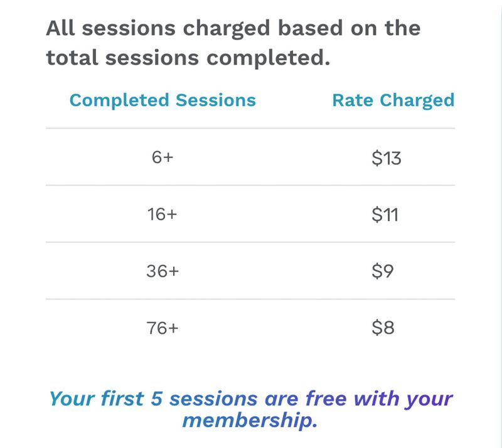Select the "16+" completed sessions cell
Image resolution: width=502 pixels, height=448 pixels.
click(x=163, y=215)
